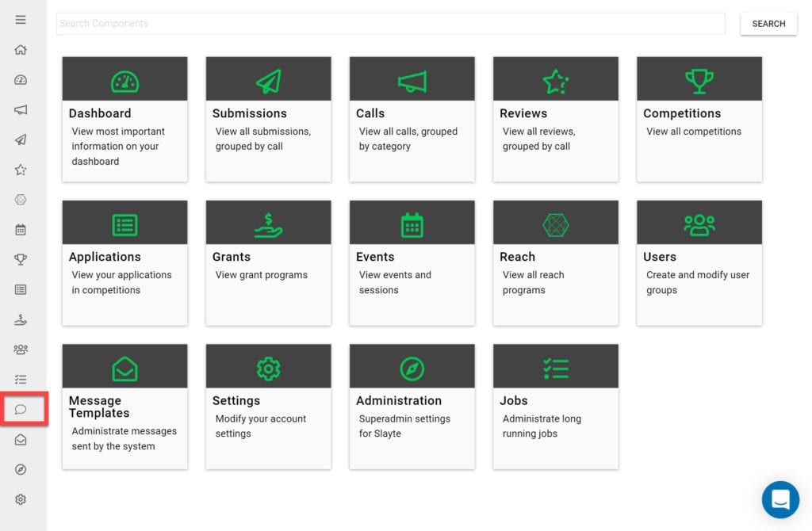This screenshot has width=812, height=531.
Task: Click the green gauge icon on Dashboard card
Action: (124, 82)
